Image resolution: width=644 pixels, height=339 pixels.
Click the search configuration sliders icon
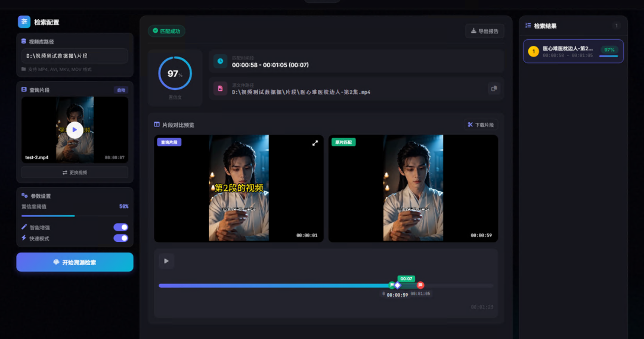[x=24, y=22]
